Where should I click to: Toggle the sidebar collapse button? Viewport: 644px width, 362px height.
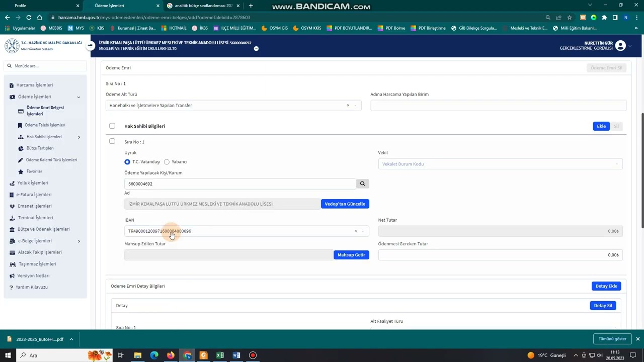pos(91,46)
